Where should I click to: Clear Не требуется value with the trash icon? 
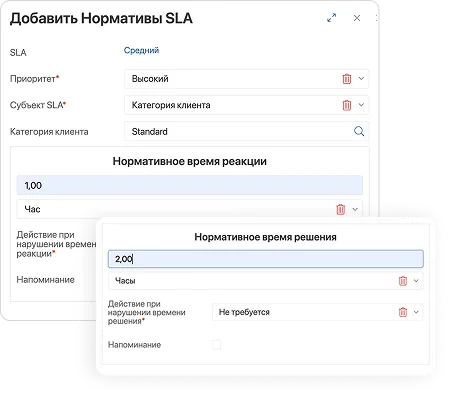(403, 312)
